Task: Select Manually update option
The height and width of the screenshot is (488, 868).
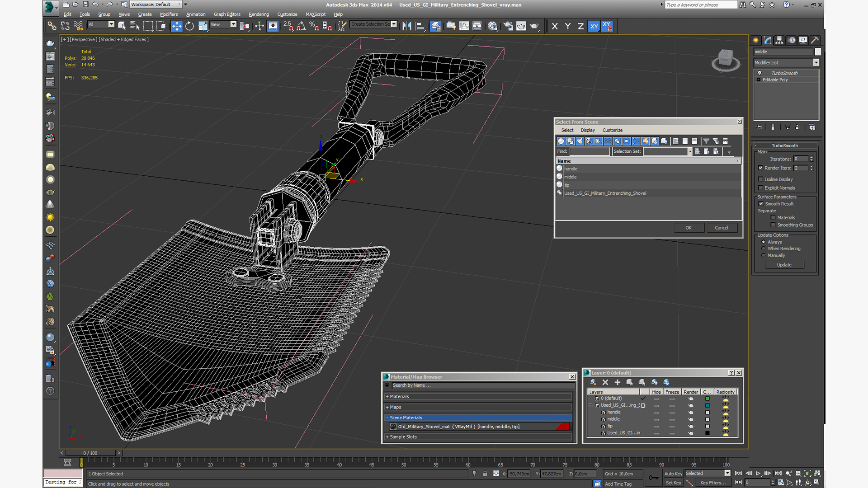Action: pos(764,255)
